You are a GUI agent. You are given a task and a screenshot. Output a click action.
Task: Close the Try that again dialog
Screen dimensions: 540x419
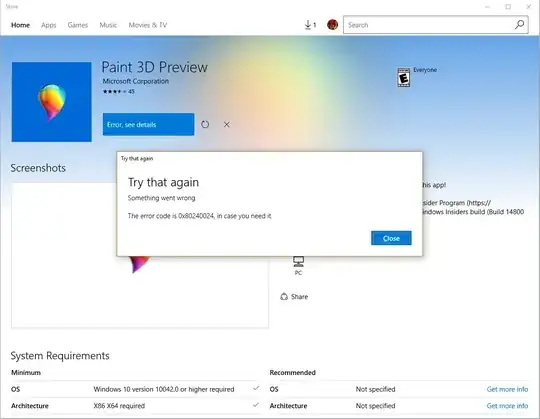(391, 238)
